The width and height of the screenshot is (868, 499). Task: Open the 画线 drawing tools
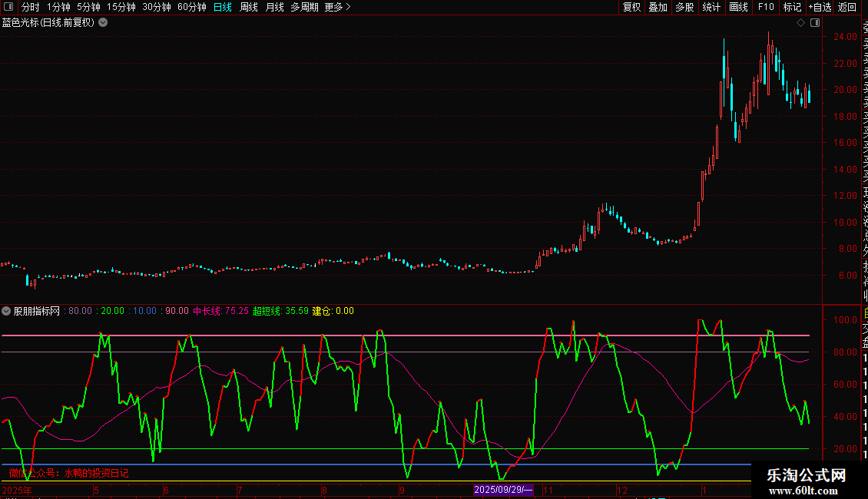coord(738,7)
